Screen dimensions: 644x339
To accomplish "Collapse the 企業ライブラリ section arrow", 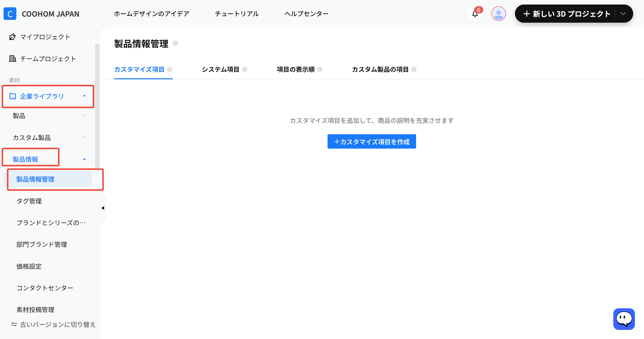I will click(x=84, y=96).
